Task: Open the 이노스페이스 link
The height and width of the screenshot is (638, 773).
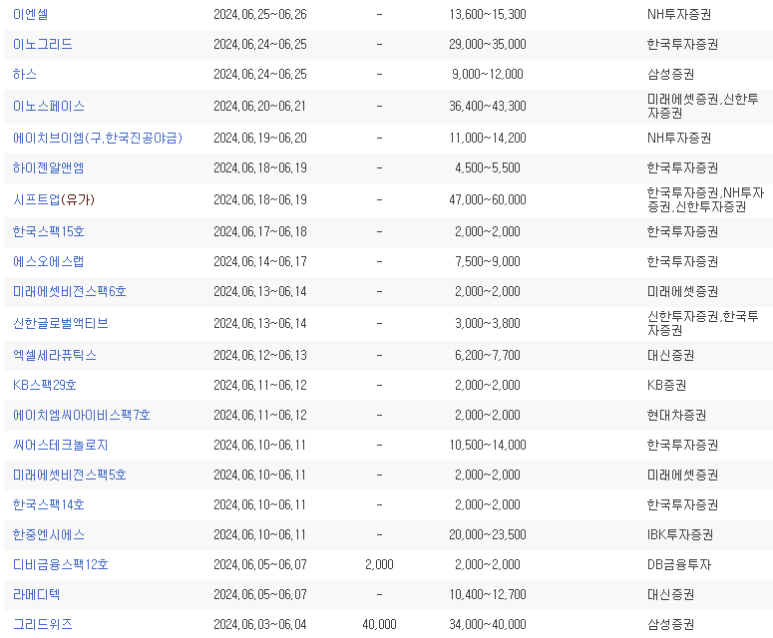Action: [48, 106]
